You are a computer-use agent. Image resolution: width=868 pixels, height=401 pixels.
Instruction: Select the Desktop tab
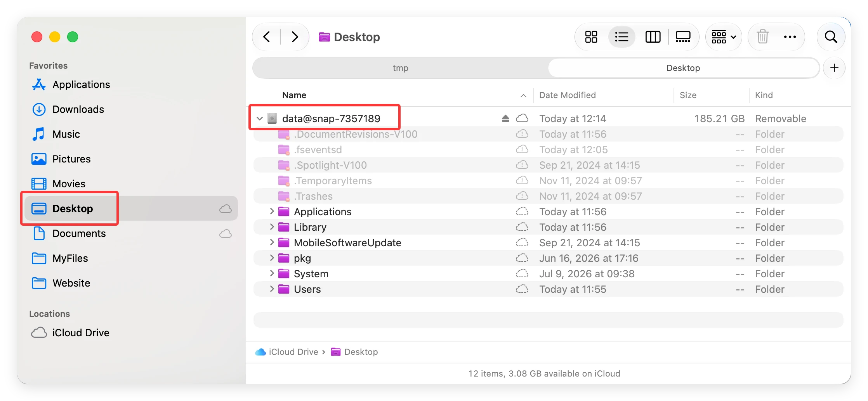683,68
